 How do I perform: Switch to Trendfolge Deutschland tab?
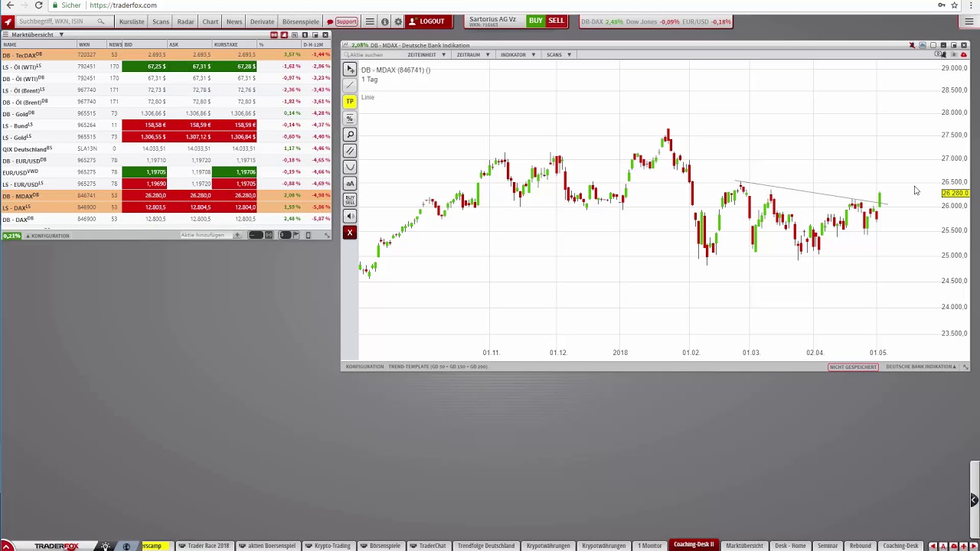click(486, 546)
